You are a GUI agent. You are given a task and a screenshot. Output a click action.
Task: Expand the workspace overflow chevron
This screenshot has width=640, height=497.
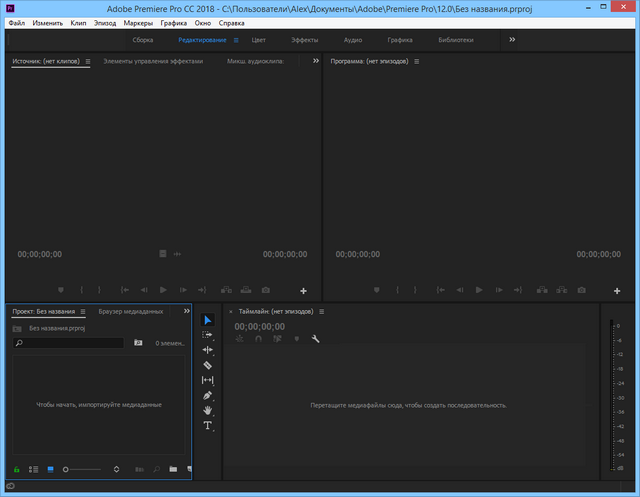point(512,40)
